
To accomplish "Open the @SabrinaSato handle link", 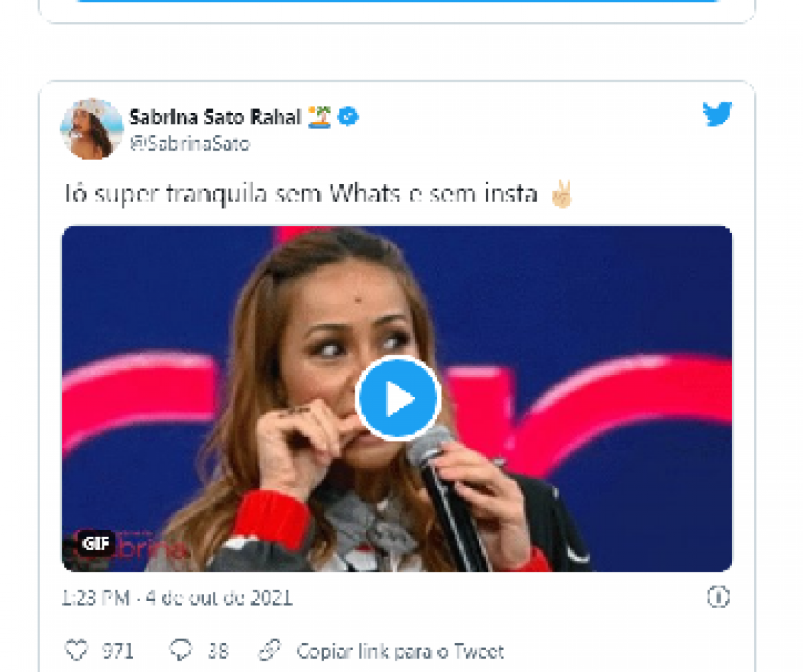I will (x=189, y=143).
